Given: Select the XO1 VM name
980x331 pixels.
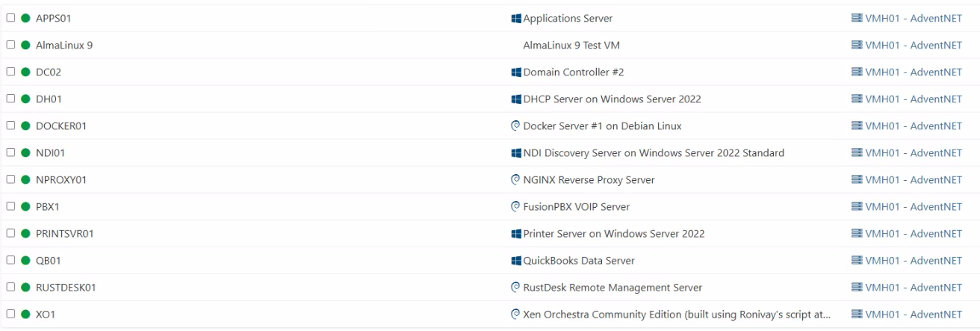Looking at the screenshot, I should [x=46, y=314].
